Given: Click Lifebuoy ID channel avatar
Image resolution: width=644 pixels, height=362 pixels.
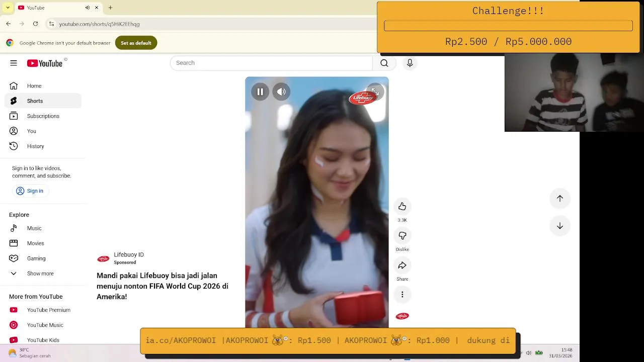Looking at the screenshot, I should pyautogui.click(x=103, y=259).
